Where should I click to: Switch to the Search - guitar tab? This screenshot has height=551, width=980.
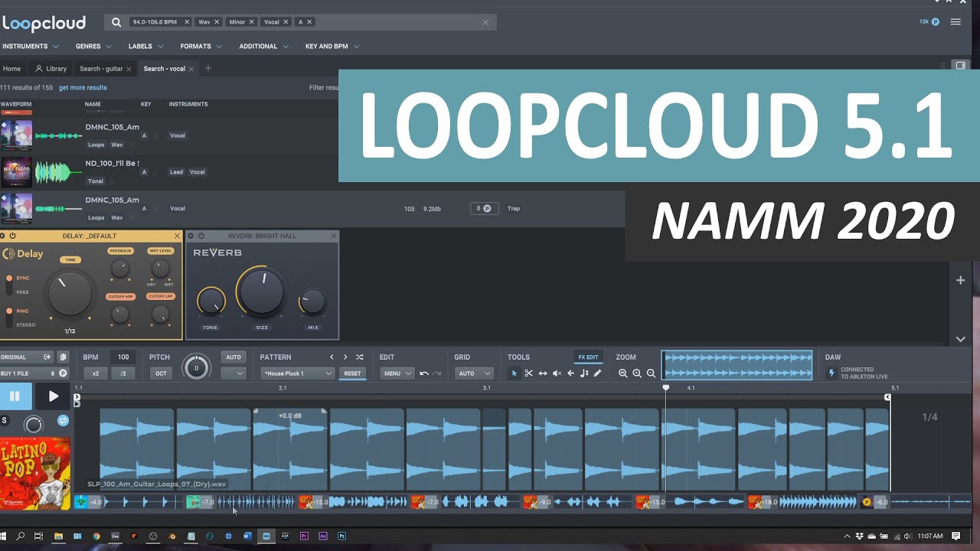click(x=106, y=69)
